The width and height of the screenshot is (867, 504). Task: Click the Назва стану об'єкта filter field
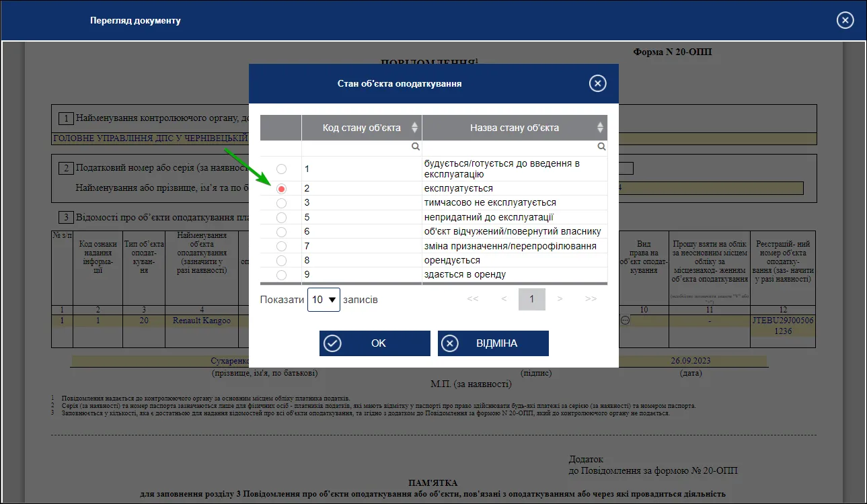point(515,147)
